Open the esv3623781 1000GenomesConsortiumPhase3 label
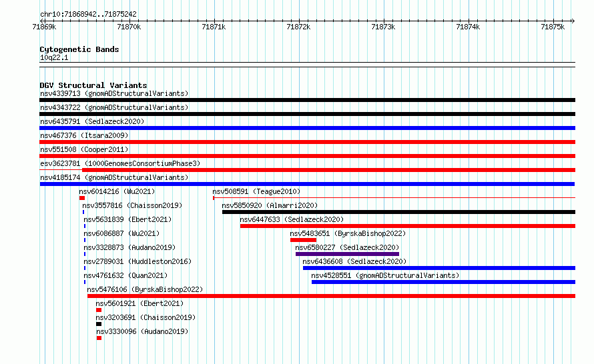The width and height of the screenshot is (594, 364). [x=120, y=163]
